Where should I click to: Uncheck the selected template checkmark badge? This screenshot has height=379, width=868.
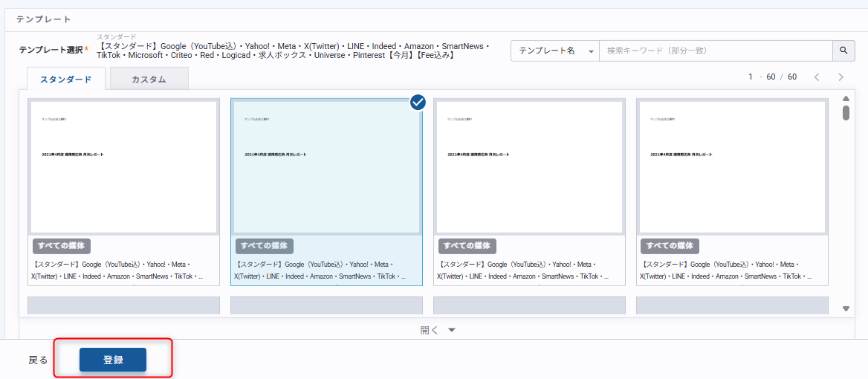click(x=418, y=103)
